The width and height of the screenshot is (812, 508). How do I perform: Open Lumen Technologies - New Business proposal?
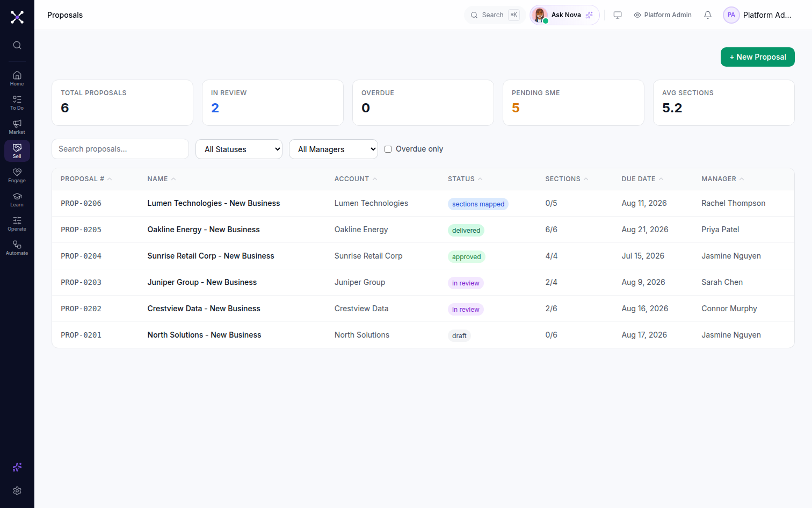coord(214,203)
